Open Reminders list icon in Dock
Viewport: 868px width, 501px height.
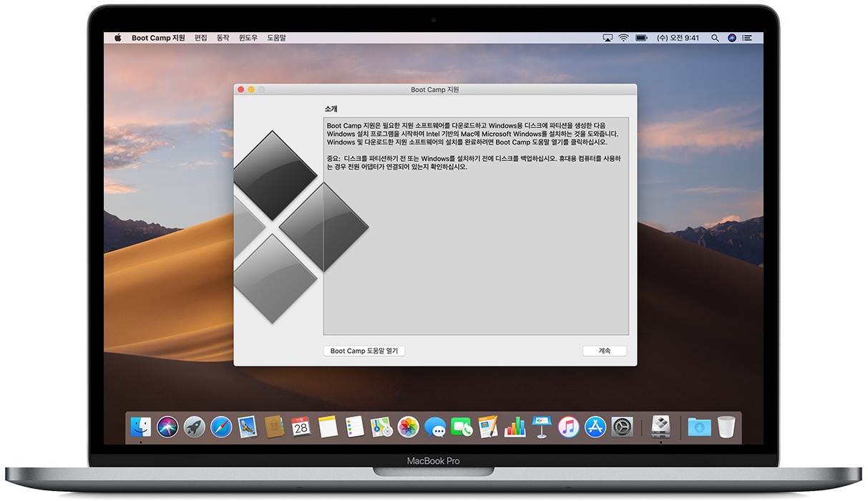click(x=355, y=427)
